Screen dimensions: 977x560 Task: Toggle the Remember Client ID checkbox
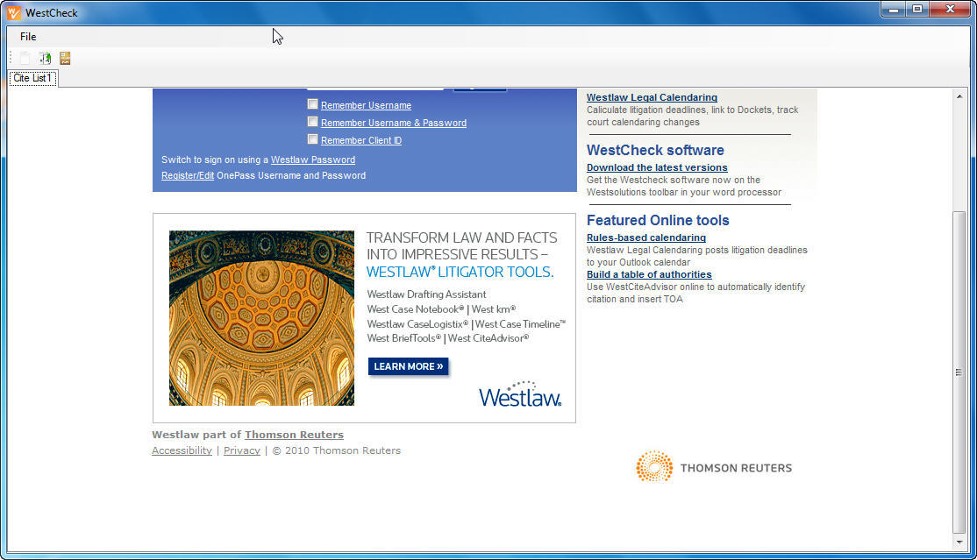[312, 140]
